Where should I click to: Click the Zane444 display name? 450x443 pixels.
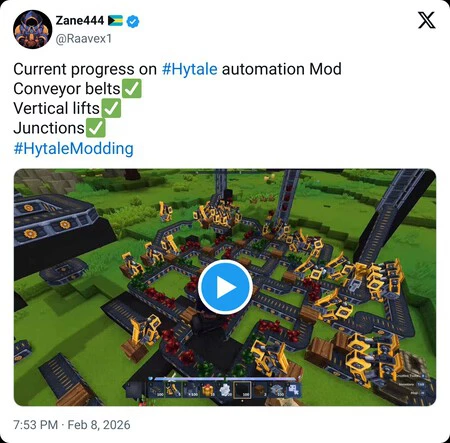tap(80, 21)
